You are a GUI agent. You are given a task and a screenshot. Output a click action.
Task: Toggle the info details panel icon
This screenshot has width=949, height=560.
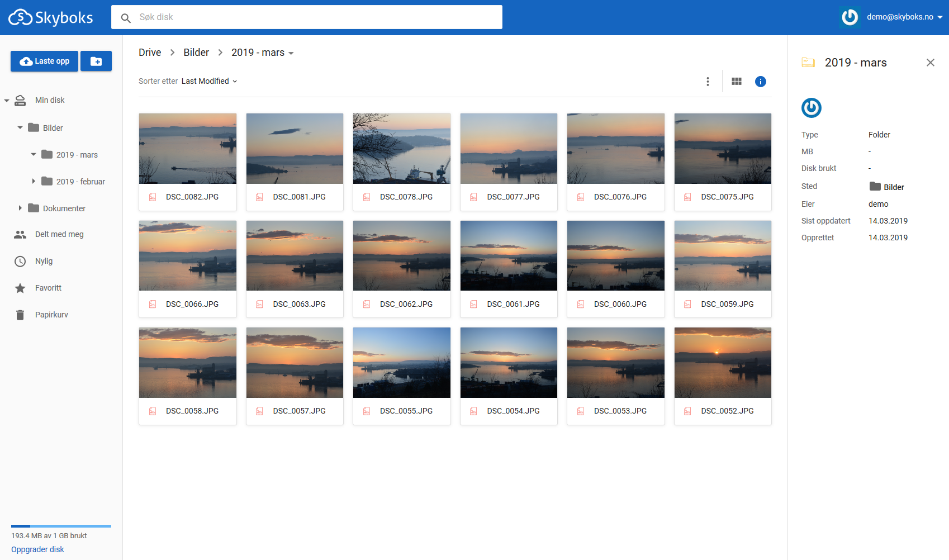pos(760,82)
